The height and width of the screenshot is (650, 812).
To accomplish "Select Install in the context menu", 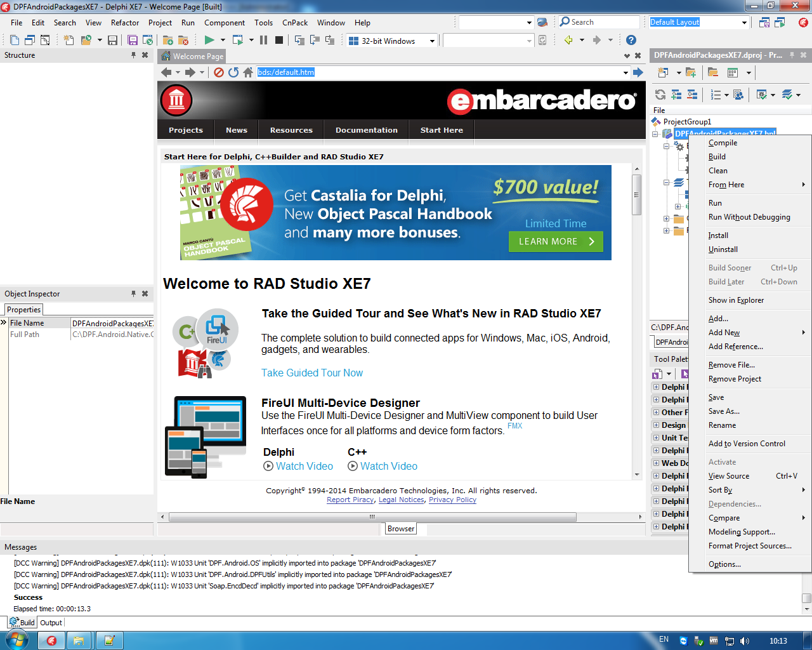I will click(718, 235).
